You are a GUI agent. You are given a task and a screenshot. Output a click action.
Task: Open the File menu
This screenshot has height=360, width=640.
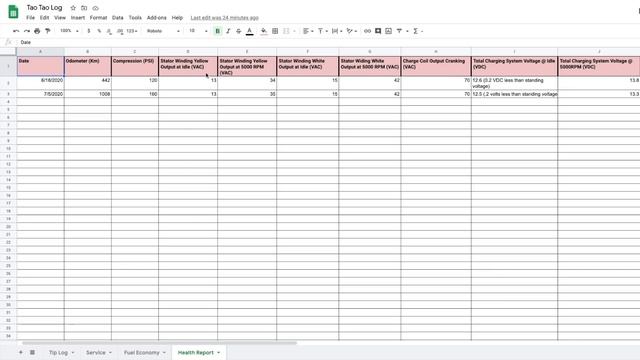[31, 18]
